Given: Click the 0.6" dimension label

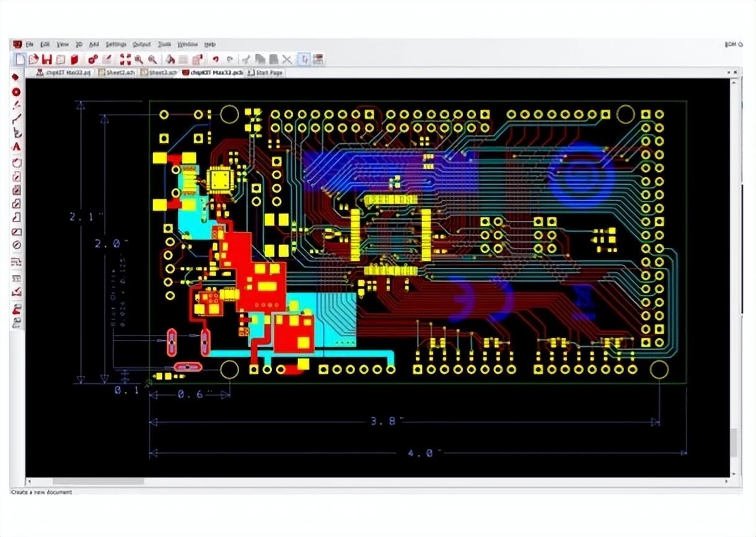Looking at the screenshot, I should [x=195, y=394].
